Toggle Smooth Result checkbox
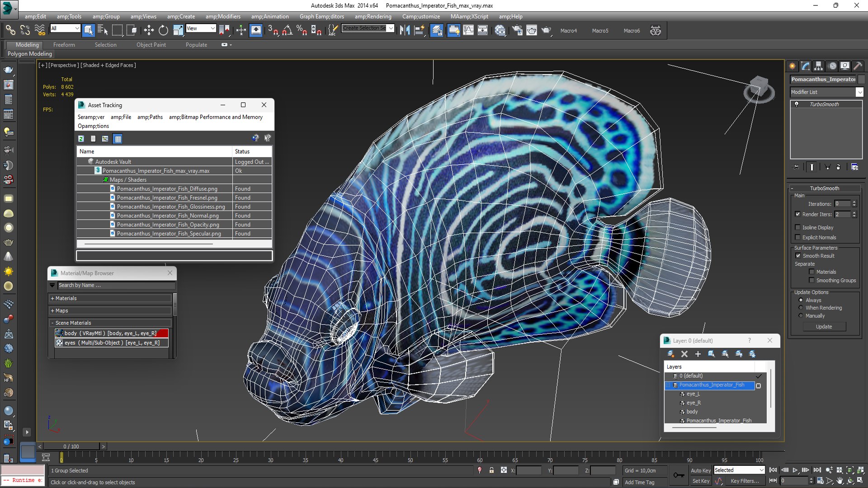868x488 pixels. (798, 256)
